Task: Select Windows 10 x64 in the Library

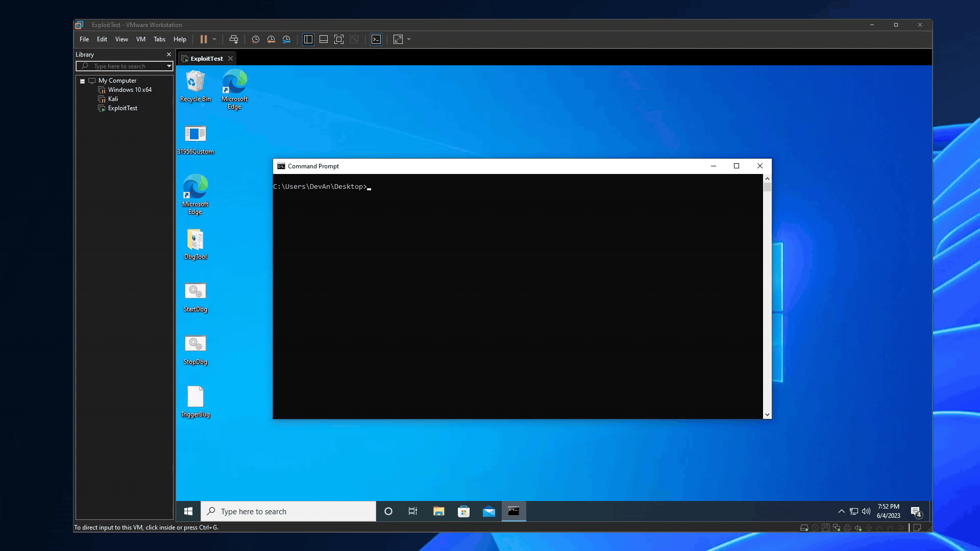Action: pos(130,90)
